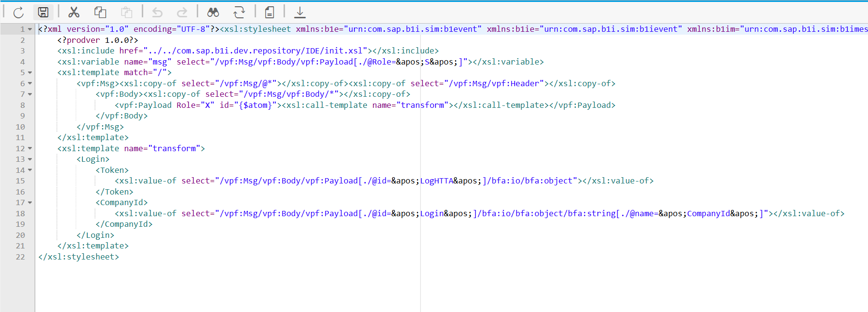Fold the CompanyId element at line 17
The image size is (868, 312).
(30, 203)
